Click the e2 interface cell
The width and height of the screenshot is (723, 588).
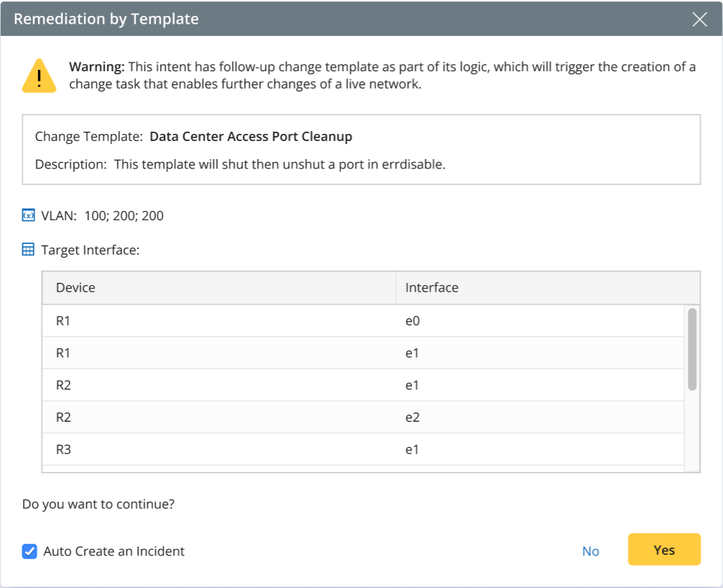(x=412, y=417)
